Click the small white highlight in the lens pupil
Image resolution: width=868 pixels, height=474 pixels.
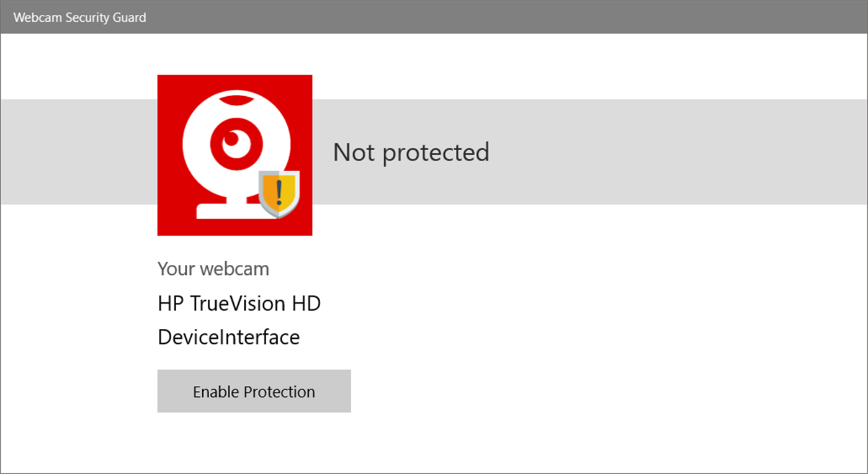232,138
